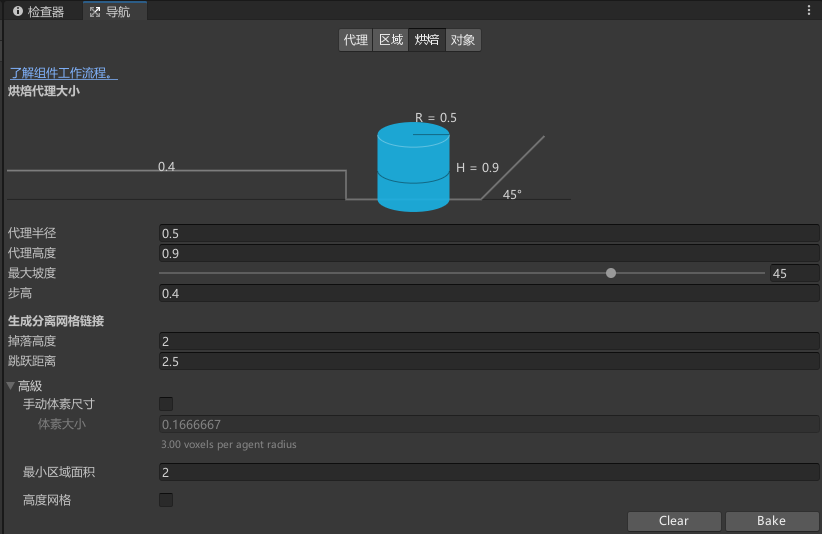This screenshot has height=534, width=822.
Task: Enable the 手动体素尺寸 checkbox
Action: coord(166,404)
